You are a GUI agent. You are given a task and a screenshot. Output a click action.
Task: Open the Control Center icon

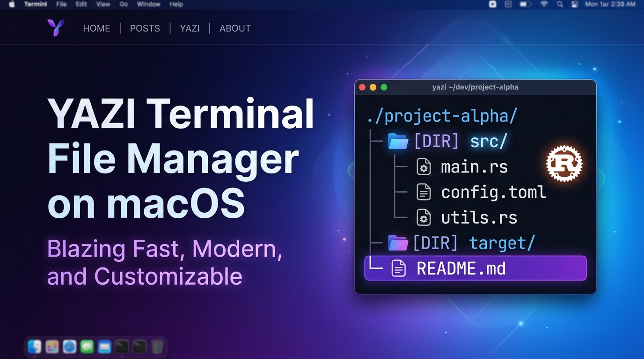click(x=575, y=4)
